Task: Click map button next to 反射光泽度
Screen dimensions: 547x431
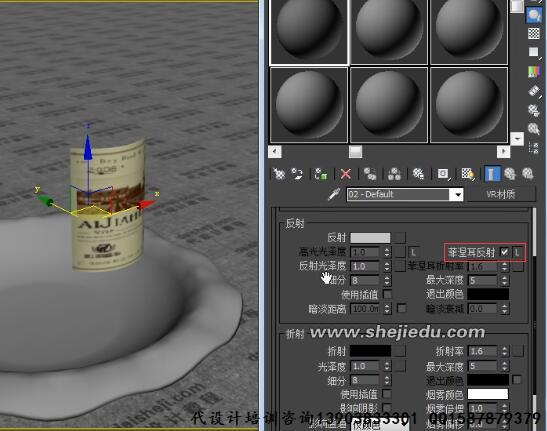Action: [400, 266]
